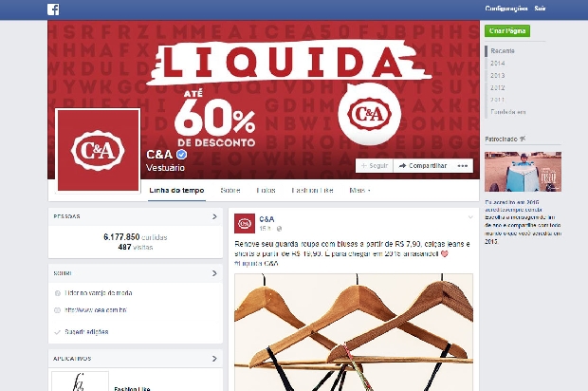
Task: Click the blue verified badge beside C&A
Action: point(181,155)
